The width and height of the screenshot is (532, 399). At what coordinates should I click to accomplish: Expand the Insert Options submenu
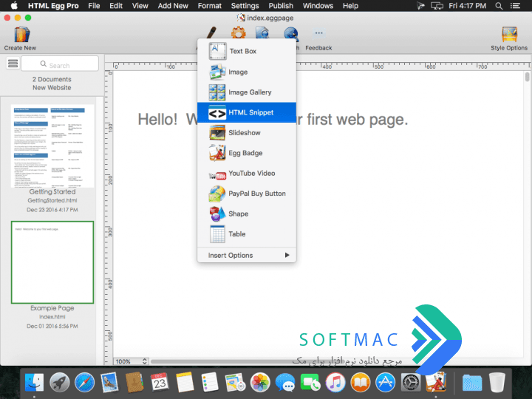tap(247, 256)
